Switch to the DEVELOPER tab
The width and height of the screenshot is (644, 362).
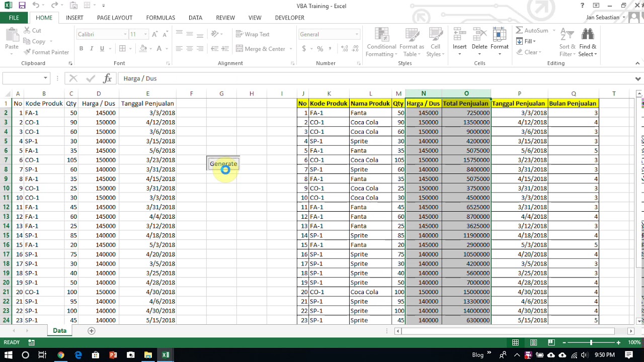(289, 18)
